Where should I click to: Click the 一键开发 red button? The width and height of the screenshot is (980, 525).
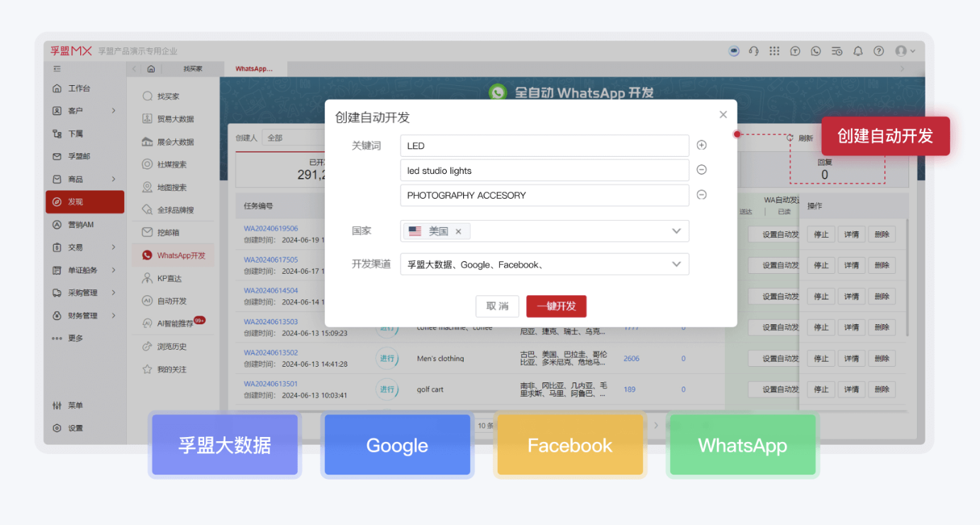click(557, 306)
